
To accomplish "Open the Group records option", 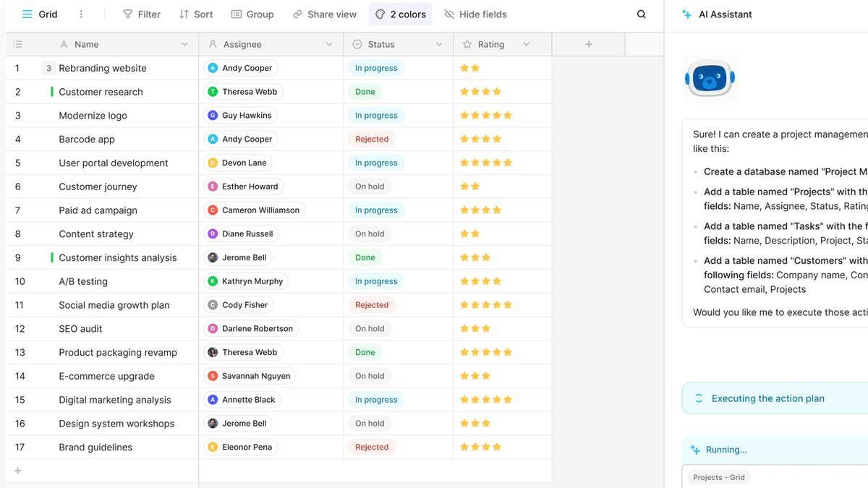I will [252, 14].
